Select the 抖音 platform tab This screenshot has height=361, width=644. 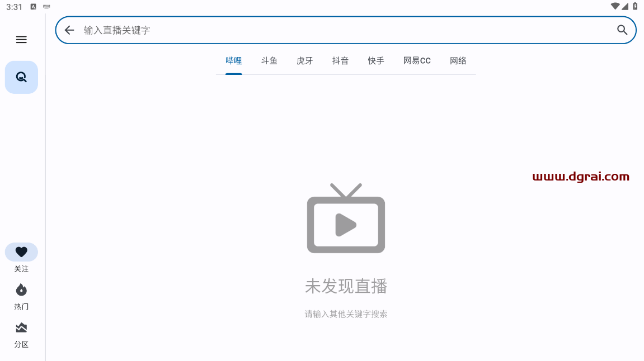point(340,61)
